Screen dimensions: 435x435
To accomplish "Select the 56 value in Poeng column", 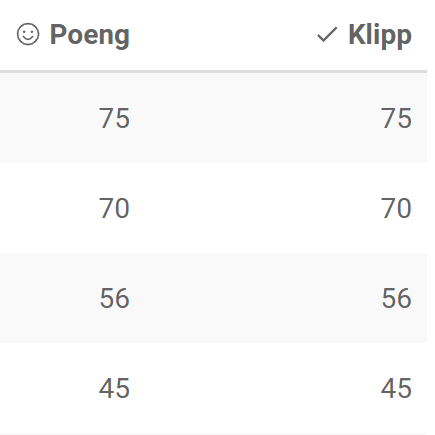I will (114, 298).
